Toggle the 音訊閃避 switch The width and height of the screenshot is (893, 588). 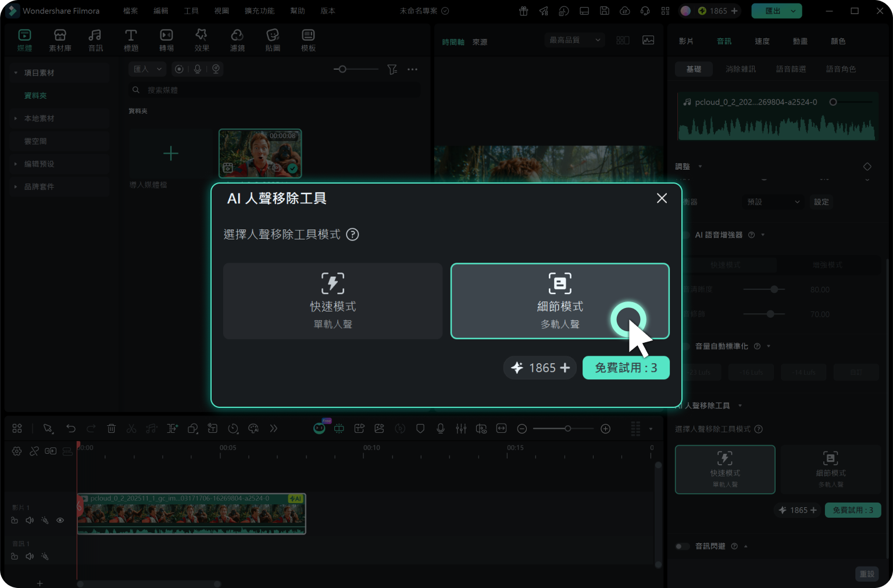(x=682, y=546)
